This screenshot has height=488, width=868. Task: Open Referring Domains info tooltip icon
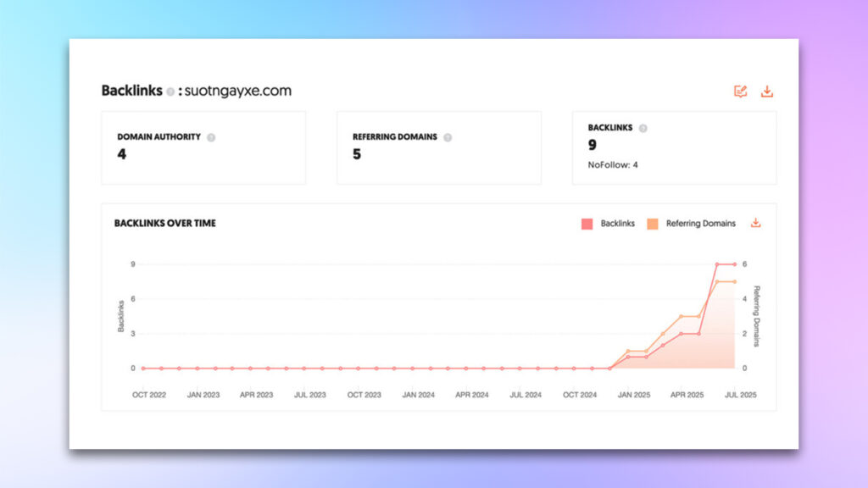pyautogui.click(x=448, y=137)
